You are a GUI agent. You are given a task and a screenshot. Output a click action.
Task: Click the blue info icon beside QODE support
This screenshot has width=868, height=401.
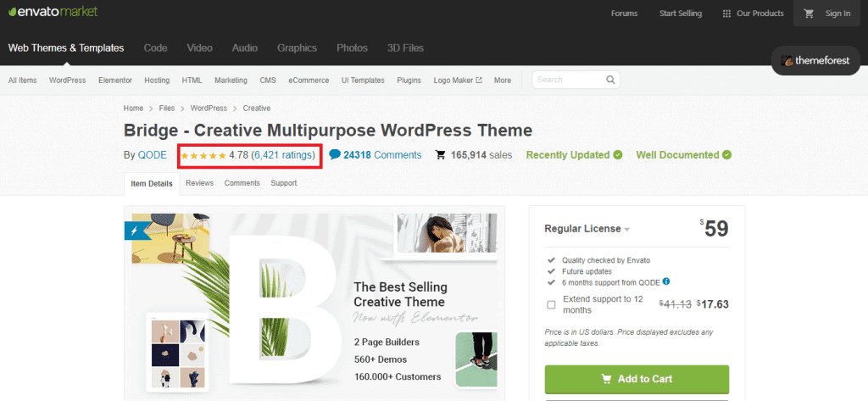click(x=666, y=281)
